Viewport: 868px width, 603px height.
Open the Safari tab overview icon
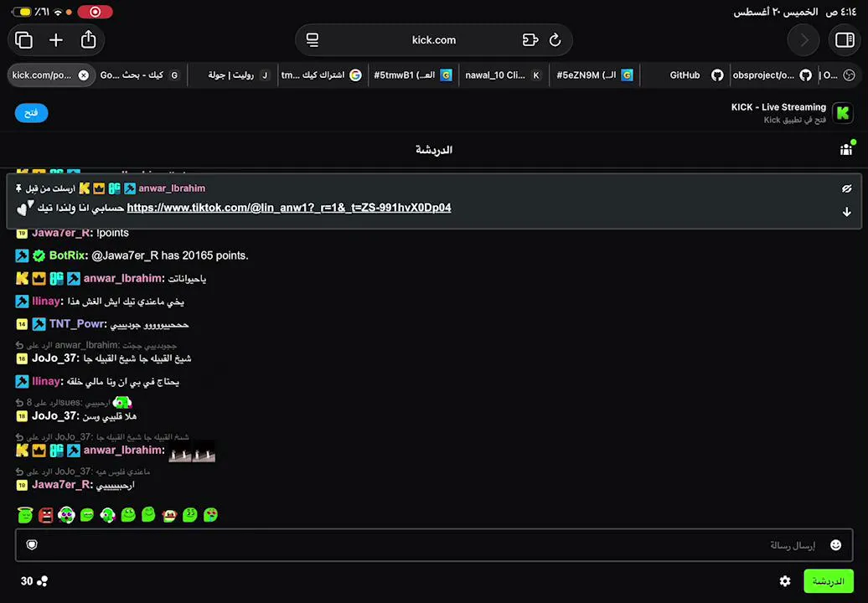(23, 40)
